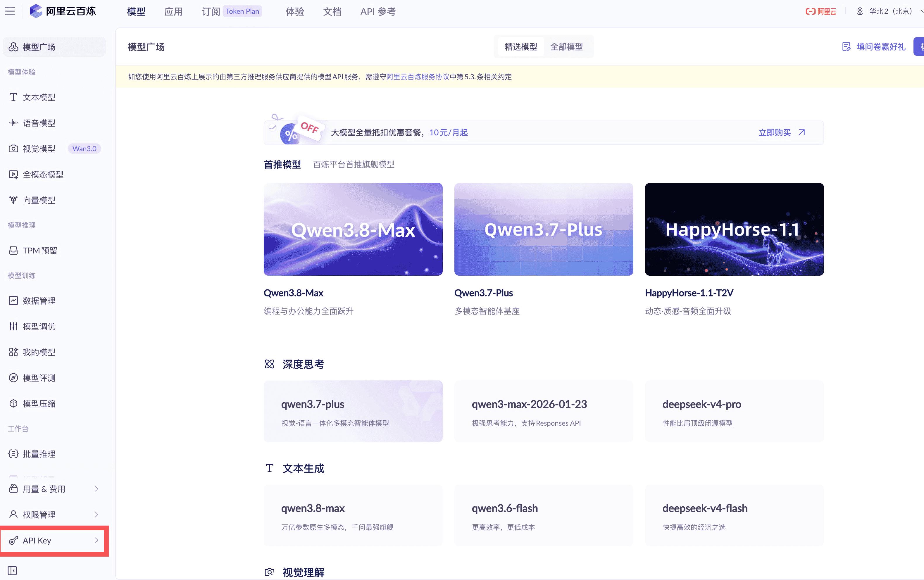This screenshot has height=580, width=924.
Task: Select 模型调优 in the sidebar
Action: pos(54,327)
